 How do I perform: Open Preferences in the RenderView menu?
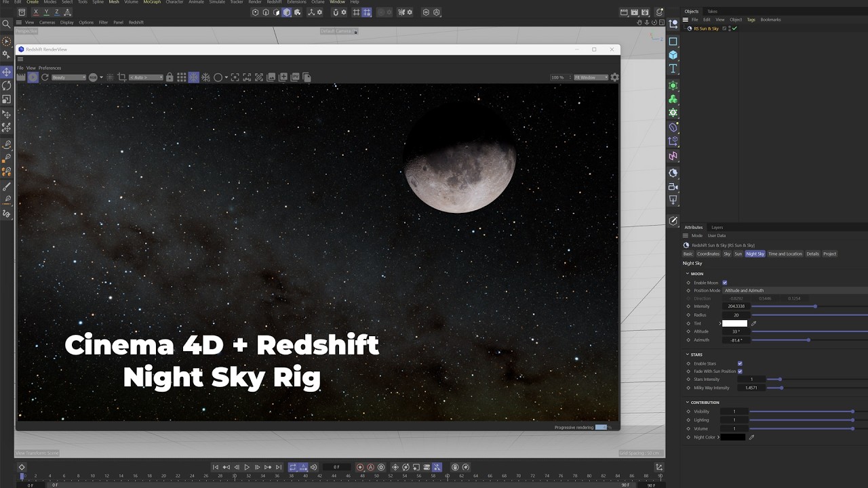[x=50, y=68]
